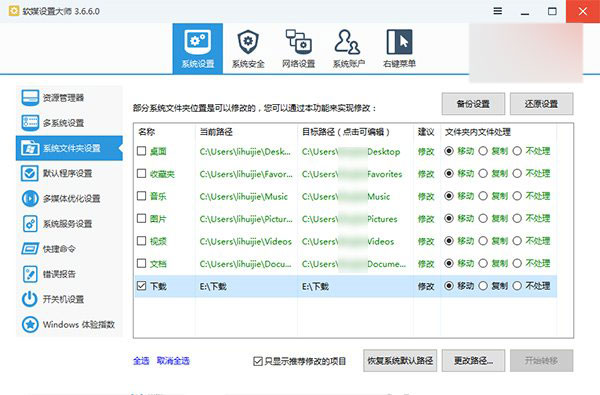Viewport: 600px width, 395px height.
Task: Select 不处理 radio for 文档 row
Action: (x=517, y=263)
